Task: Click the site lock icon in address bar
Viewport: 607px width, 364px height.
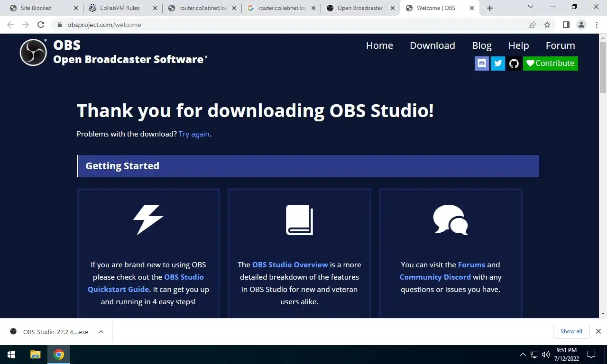Action: [x=59, y=25]
